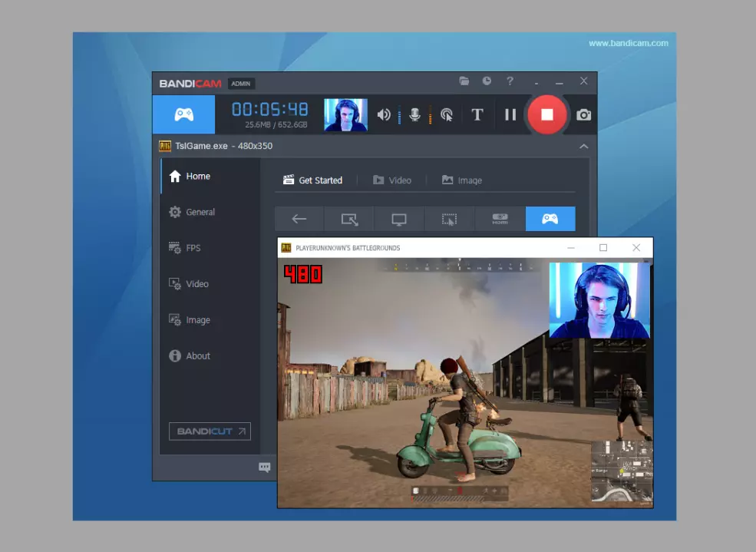The height and width of the screenshot is (552, 756).
Task: Select the highlighted game recording mode icon
Action: point(550,219)
